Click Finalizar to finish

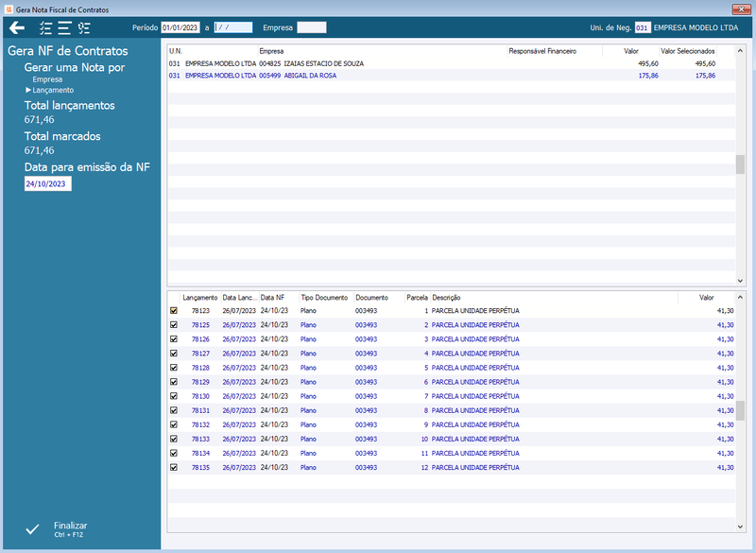70,528
